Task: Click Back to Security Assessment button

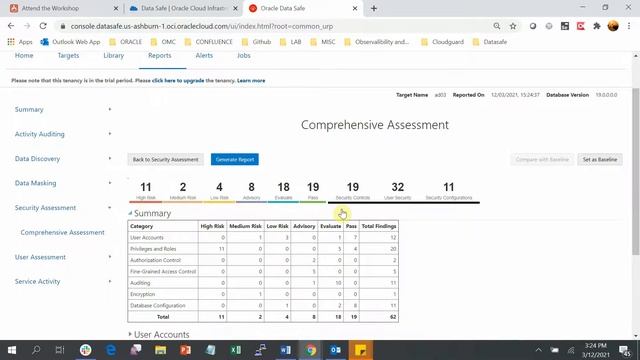Action: pyautogui.click(x=165, y=160)
